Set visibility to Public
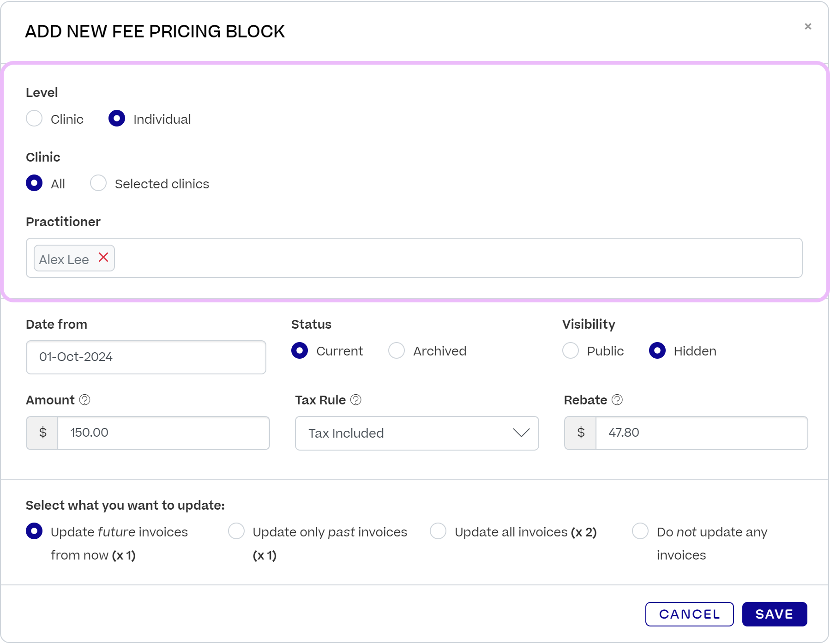The height and width of the screenshot is (644, 830). point(571,351)
